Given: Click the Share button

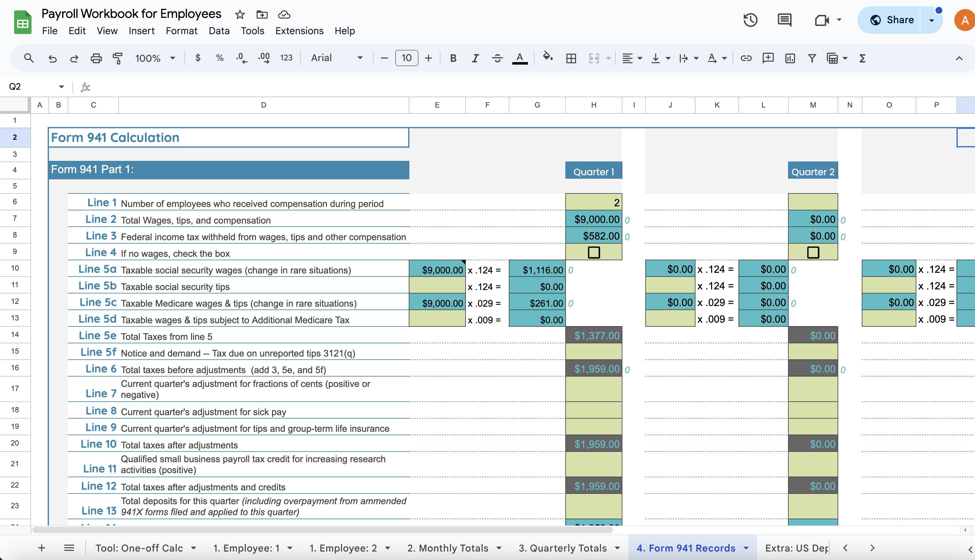Looking at the screenshot, I should (891, 20).
